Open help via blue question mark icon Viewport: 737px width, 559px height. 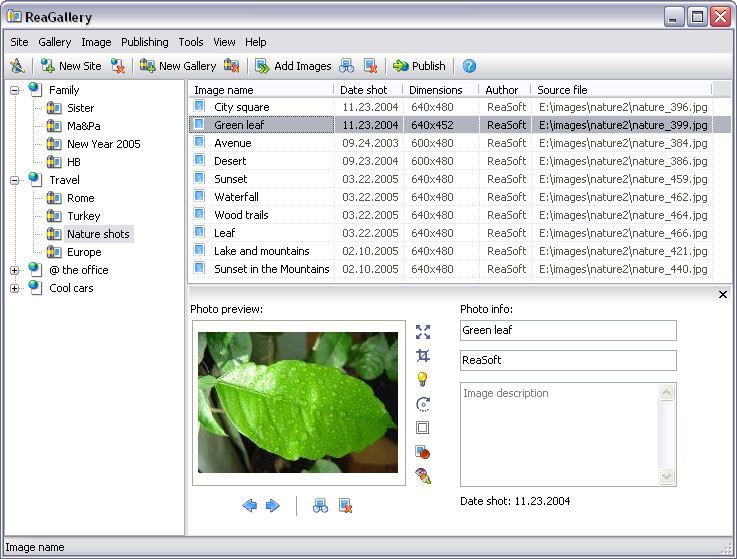point(469,66)
